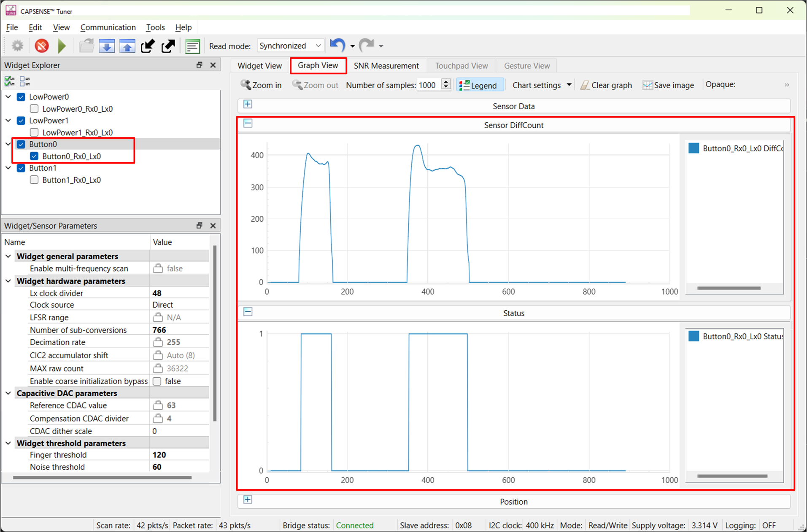
Task: Expand the Sensor Data chart section
Action: (x=248, y=104)
